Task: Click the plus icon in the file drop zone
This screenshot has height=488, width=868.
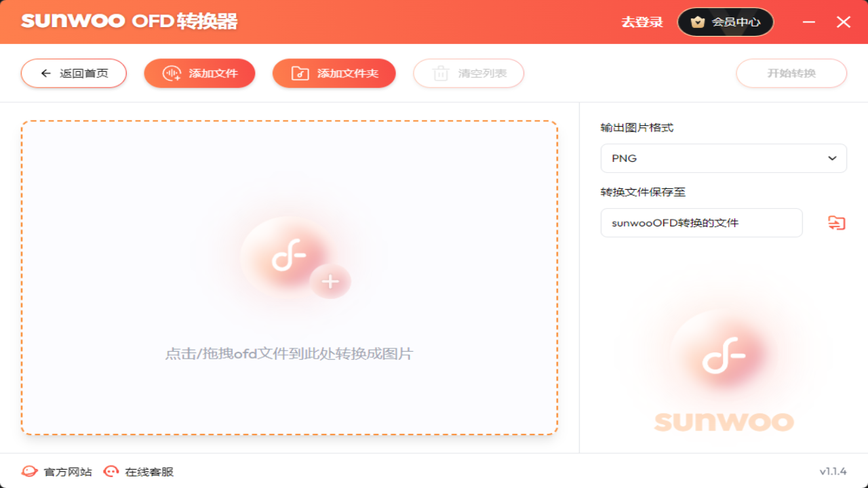Action: [x=330, y=281]
